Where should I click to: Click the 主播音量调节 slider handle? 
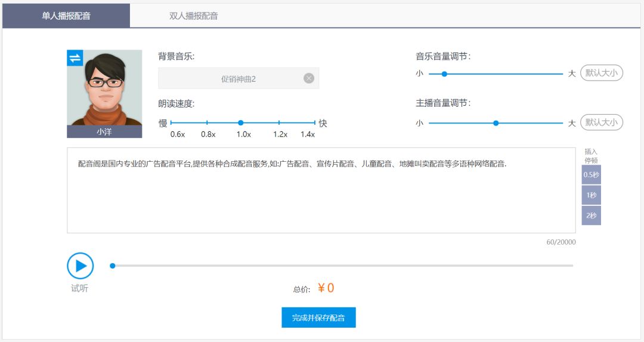point(496,123)
